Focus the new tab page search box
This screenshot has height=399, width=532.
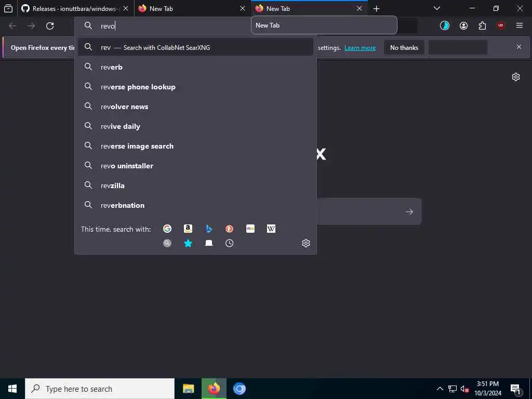coord(368,212)
